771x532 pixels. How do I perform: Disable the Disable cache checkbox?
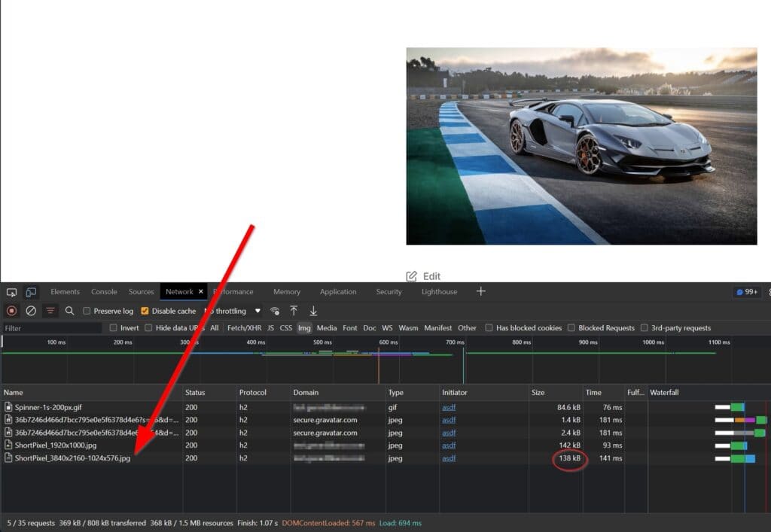[144, 310]
